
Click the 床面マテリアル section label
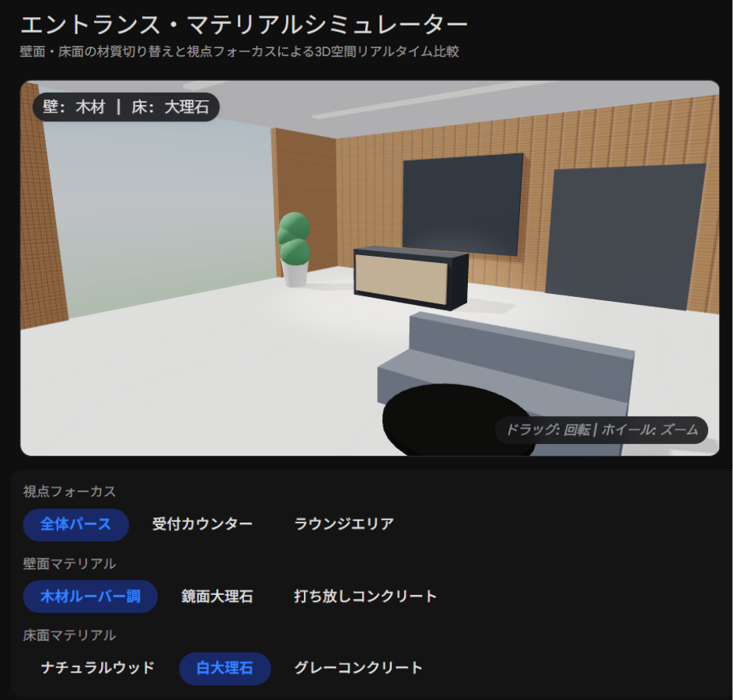tap(69, 635)
